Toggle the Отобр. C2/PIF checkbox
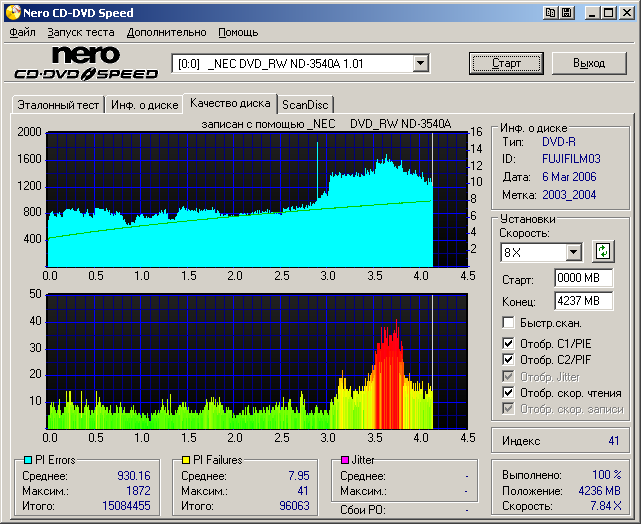 509,360
